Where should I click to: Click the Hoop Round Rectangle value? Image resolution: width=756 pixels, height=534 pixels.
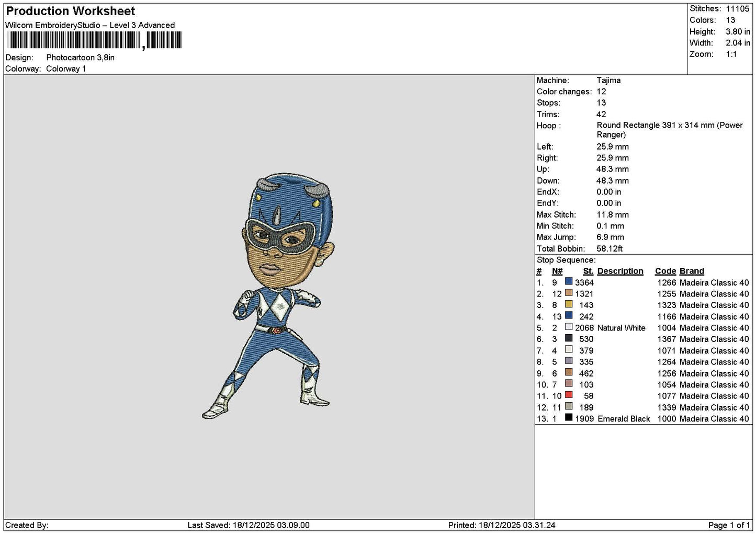click(670, 130)
